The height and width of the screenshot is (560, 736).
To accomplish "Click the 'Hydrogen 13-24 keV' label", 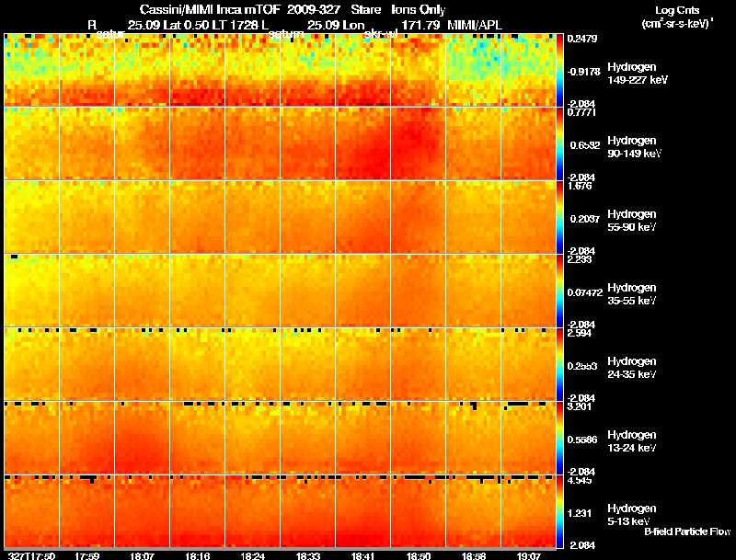I will (x=632, y=441).
